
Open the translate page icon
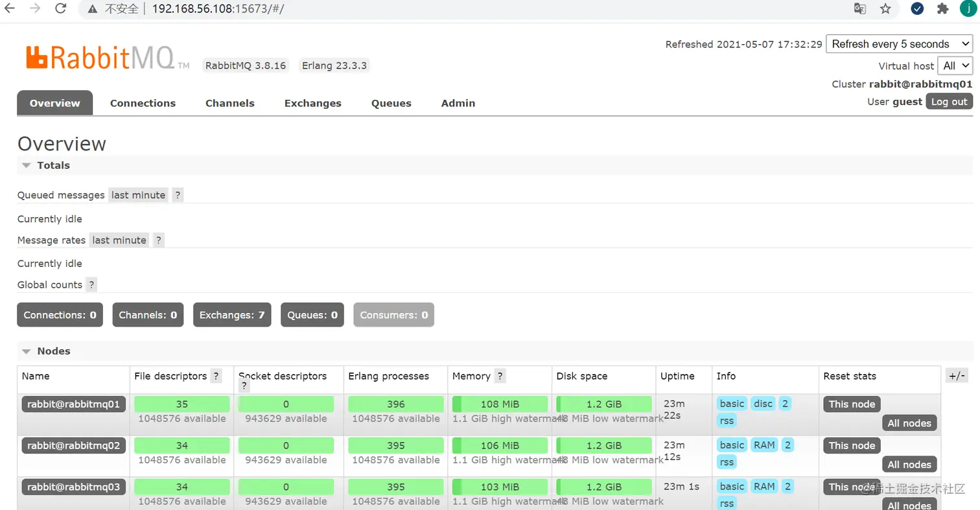[x=860, y=8]
